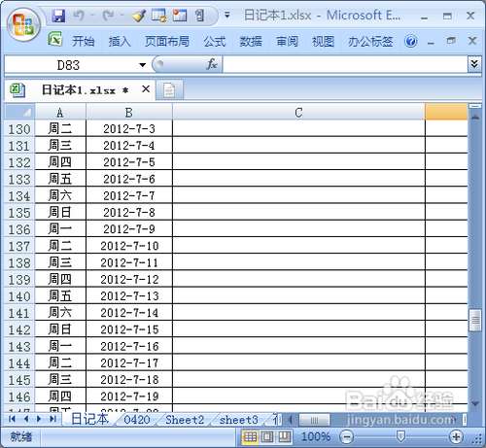Select cell B137 containing 2012-7-10
This screenshot has width=486, height=448.
[x=129, y=246]
